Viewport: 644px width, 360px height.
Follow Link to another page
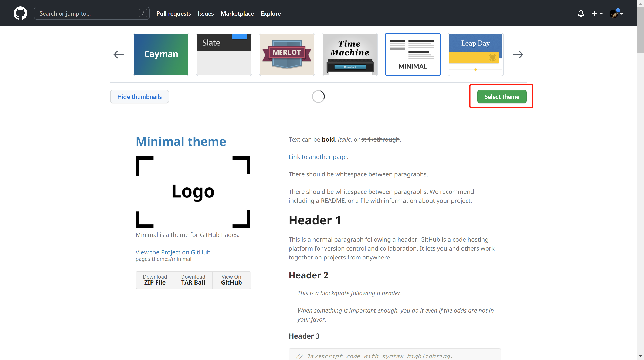pos(318,157)
